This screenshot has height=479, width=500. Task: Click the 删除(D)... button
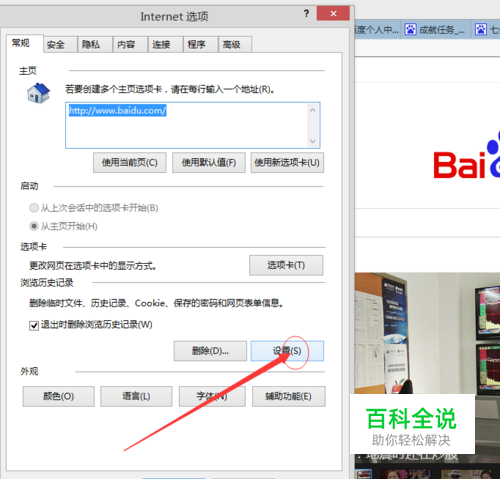[x=210, y=351]
